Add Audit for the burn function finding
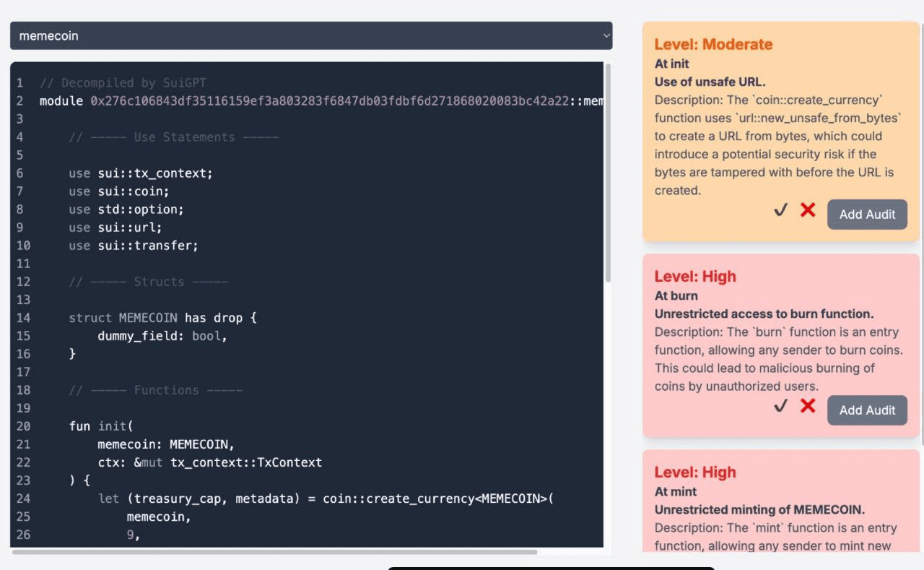This screenshot has height=570, width=924. [867, 410]
